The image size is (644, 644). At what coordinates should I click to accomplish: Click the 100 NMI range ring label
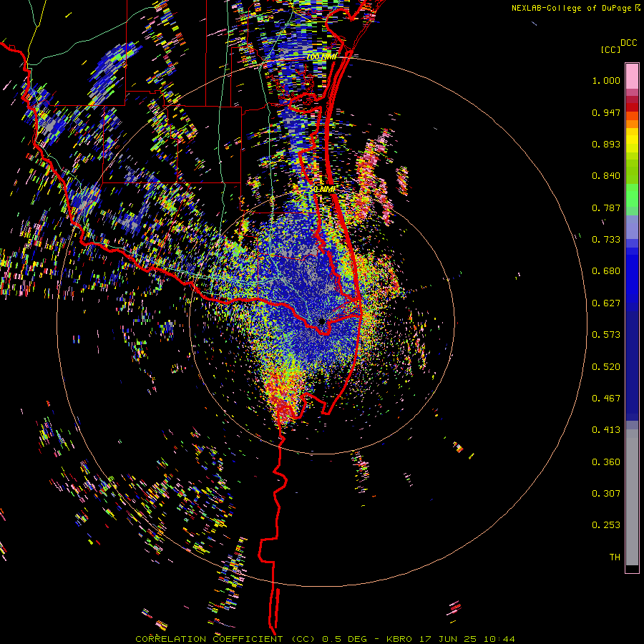coord(321,57)
